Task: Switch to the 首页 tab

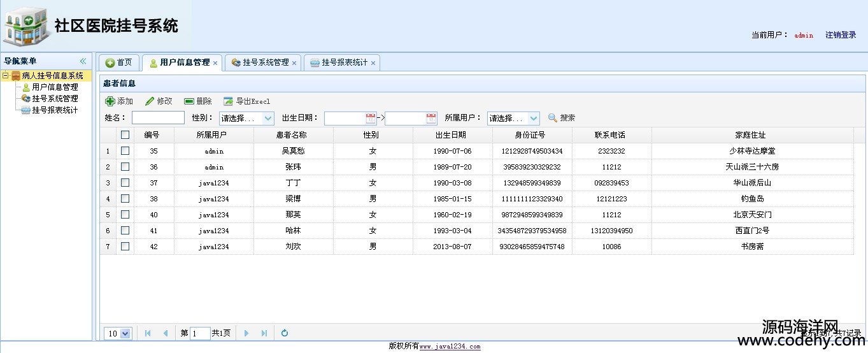Action: pyautogui.click(x=119, y=62)
